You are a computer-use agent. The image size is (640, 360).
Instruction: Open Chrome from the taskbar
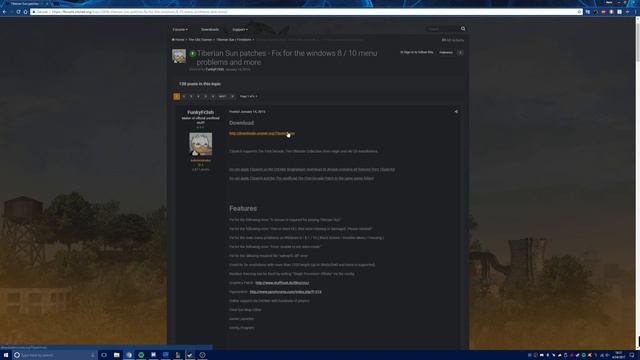129,355
